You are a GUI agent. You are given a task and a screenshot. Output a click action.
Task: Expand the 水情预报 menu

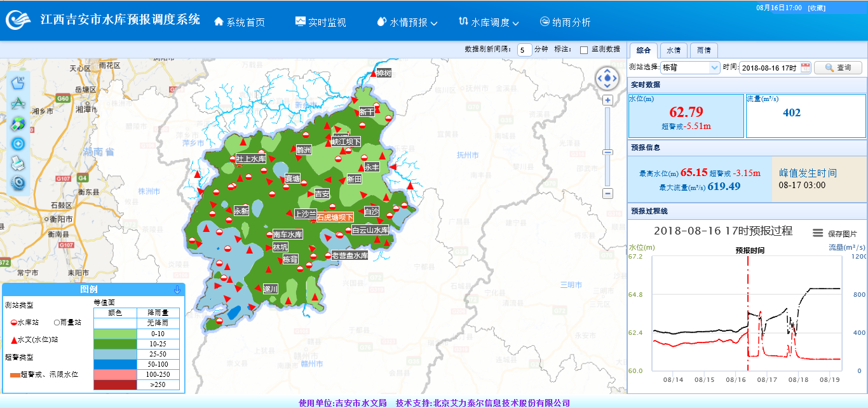(407, 22)
